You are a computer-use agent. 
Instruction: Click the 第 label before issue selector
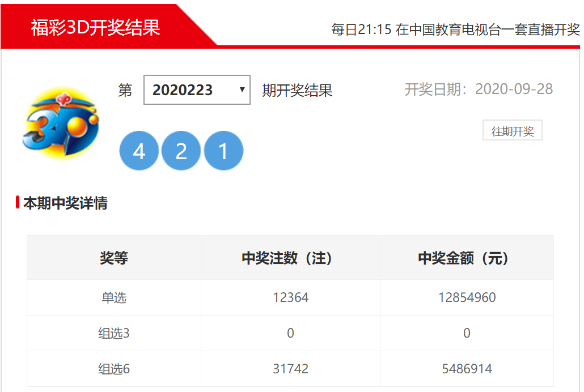click(x=125, y=90)
